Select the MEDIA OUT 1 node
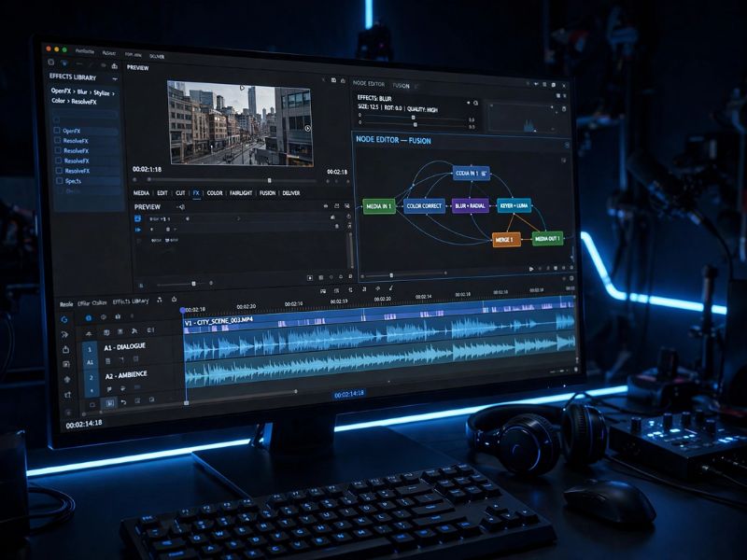 (x=547, y=239)
